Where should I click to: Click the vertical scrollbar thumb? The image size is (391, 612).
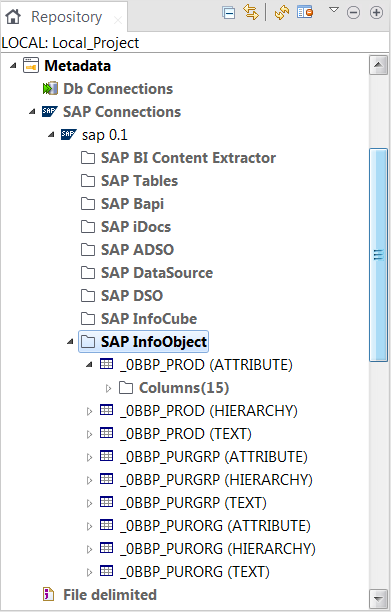coord(378,255)
